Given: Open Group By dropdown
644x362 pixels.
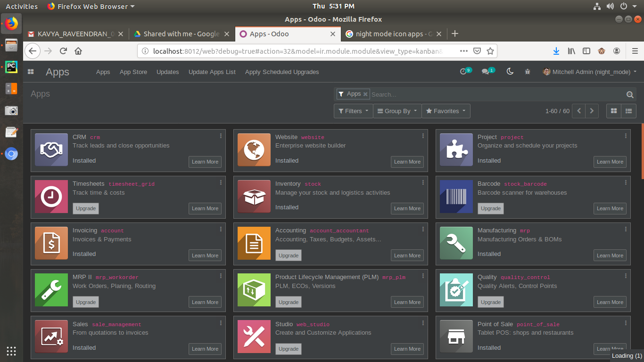Looking at the screenshot, I should pyautogui.click(x=397, y=111).
